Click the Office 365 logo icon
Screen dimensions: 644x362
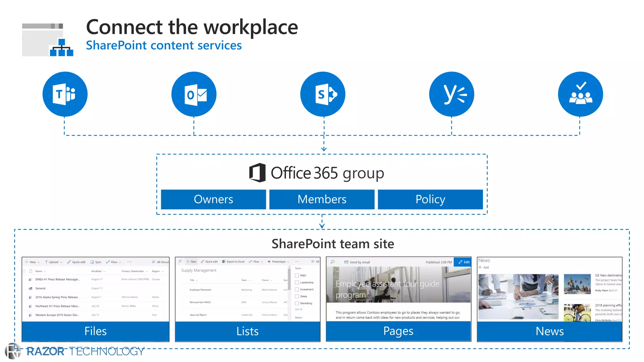(x=257, y=173)
